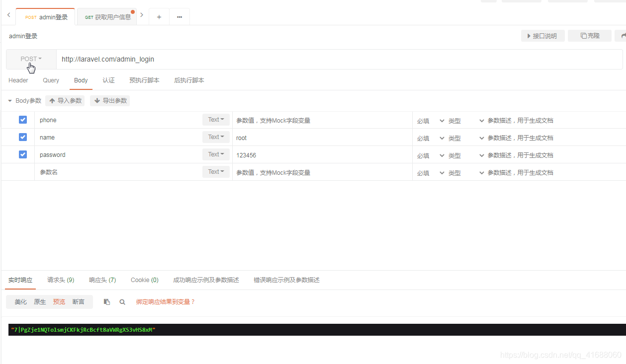
Task: Click the phone parameter value field
Action: pyautogui.click(x=322, y=120)
